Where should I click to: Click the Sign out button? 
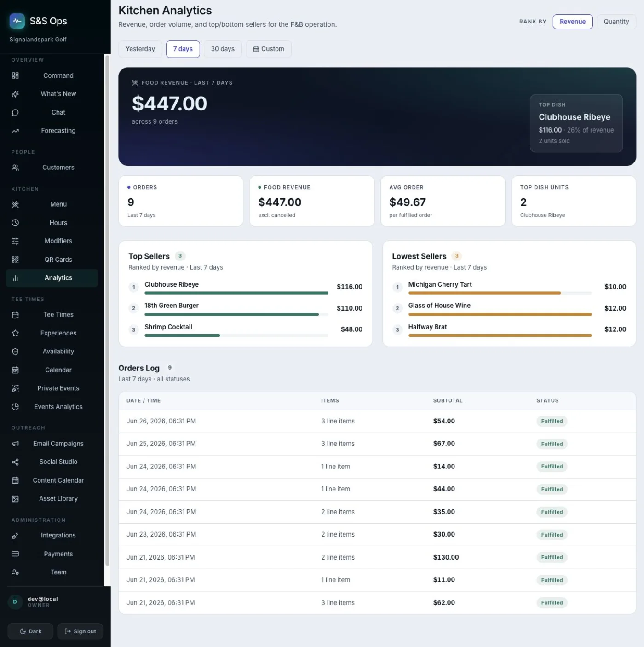[x=80, y=631]
